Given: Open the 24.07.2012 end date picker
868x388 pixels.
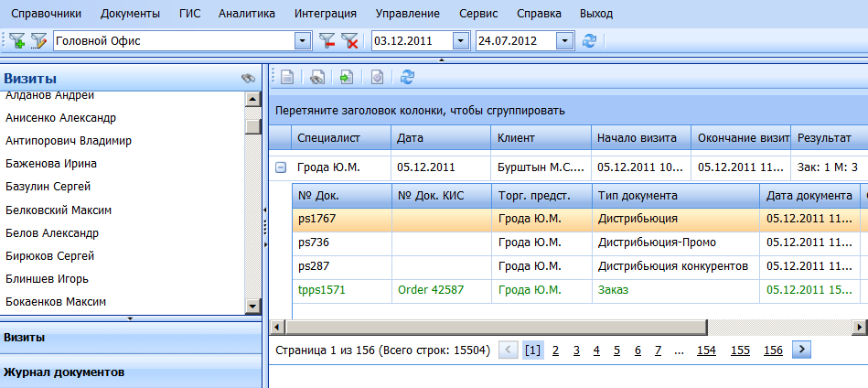Looking at the screenshot, I should pyautogui.click(x=564, y=40).
